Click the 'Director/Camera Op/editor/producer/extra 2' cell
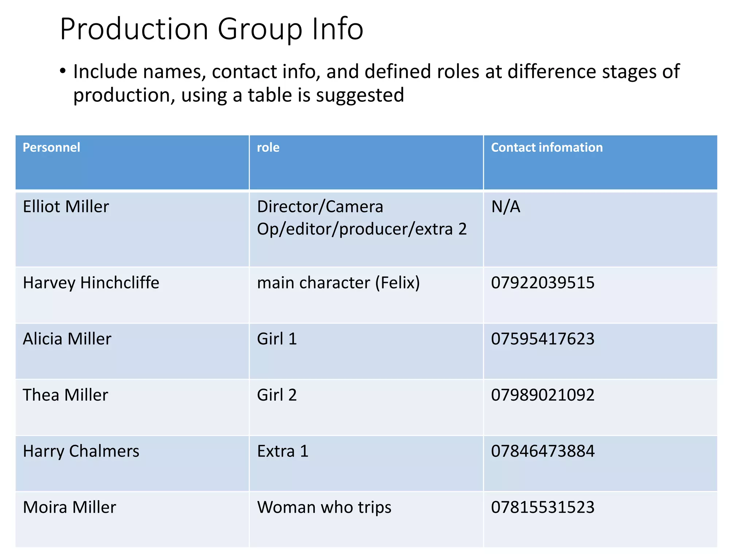Viewport: 747px width, 560px height. tap(366, 229)
